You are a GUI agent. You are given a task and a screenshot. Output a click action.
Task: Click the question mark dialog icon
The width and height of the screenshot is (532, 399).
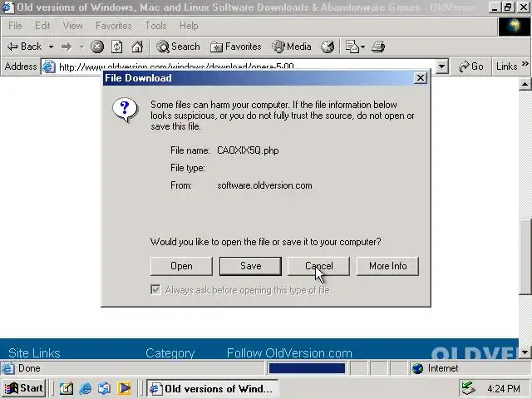tap(126, 110)
